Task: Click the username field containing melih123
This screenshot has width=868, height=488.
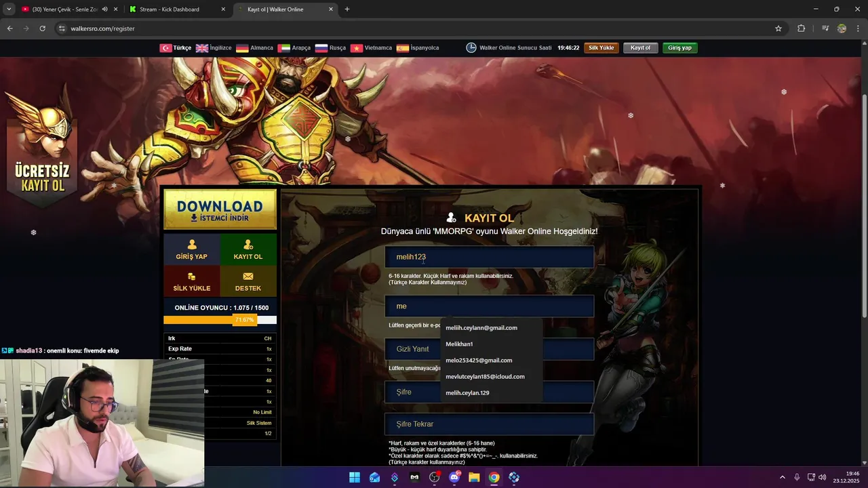Action: [490, 257]
